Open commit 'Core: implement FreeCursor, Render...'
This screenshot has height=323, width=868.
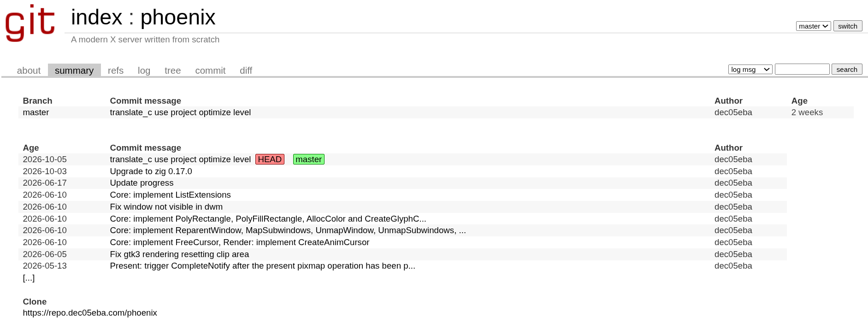click(239, 242)
